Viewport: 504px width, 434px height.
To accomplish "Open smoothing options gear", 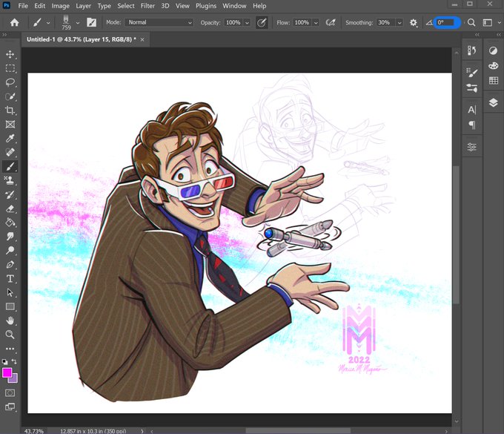I will pos(414,22).
